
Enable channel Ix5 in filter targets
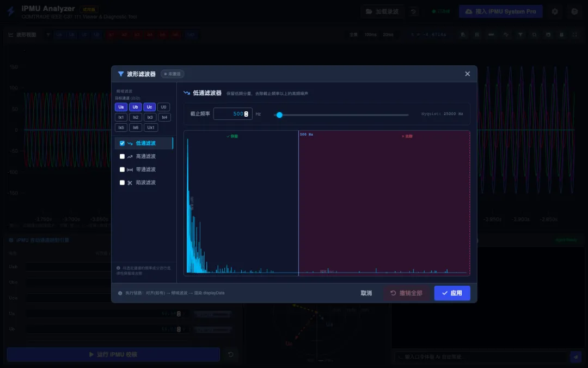click(121, 128)
